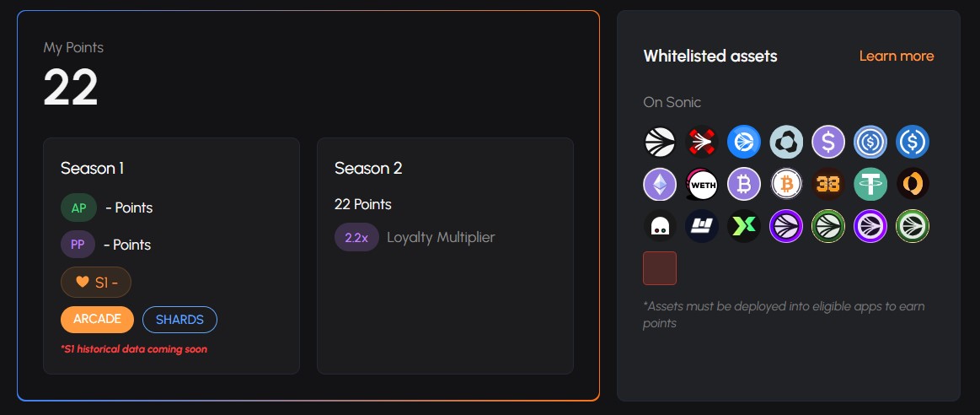The image size is (980, 415).
Task: Click the orange crescent token icon
Action: click(x=913, y=184)
